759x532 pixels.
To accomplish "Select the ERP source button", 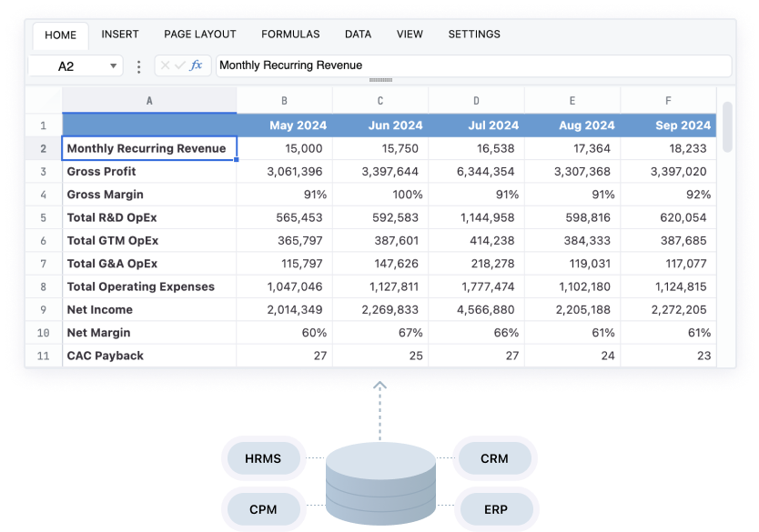I will [x=494, y=509].
